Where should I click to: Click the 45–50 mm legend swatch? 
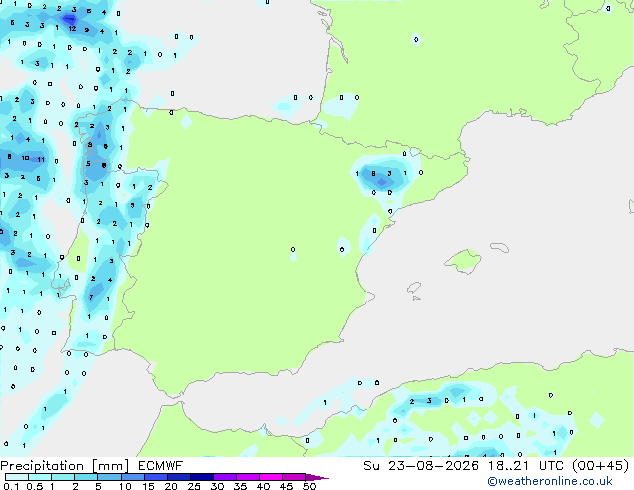(x=294, y=477)
